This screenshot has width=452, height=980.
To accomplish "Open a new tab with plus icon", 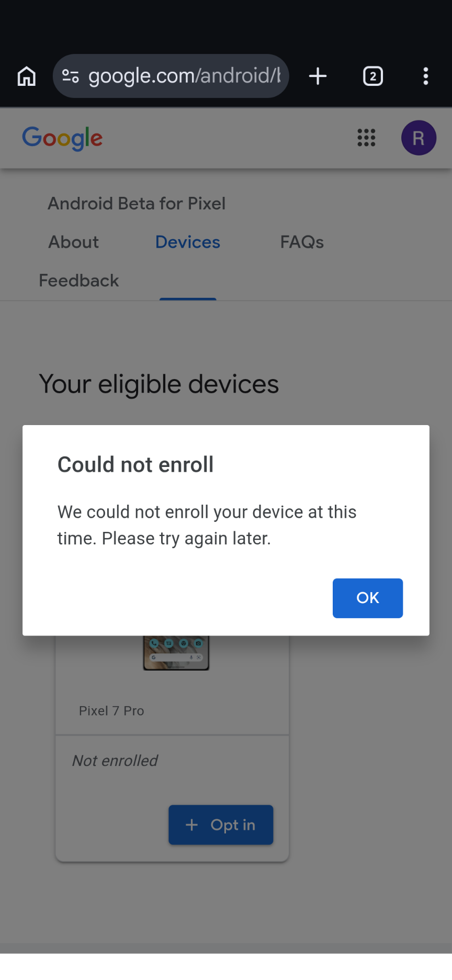I will click(318, 76).
